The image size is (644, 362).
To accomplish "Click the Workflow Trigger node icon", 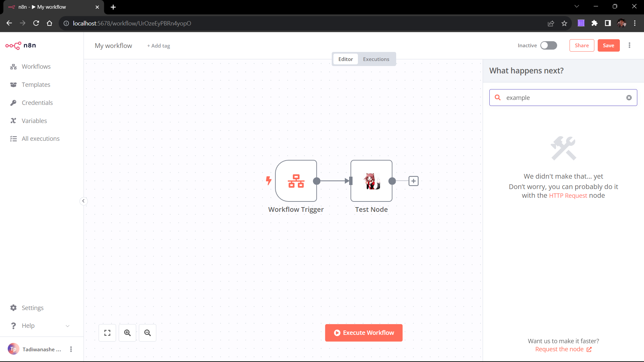I will click(296, 181).
